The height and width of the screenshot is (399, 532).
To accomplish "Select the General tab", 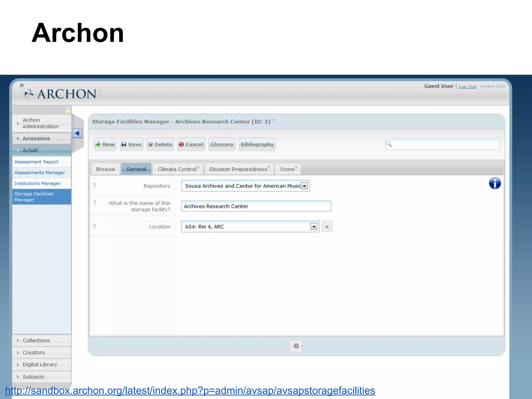I will 136,169.
